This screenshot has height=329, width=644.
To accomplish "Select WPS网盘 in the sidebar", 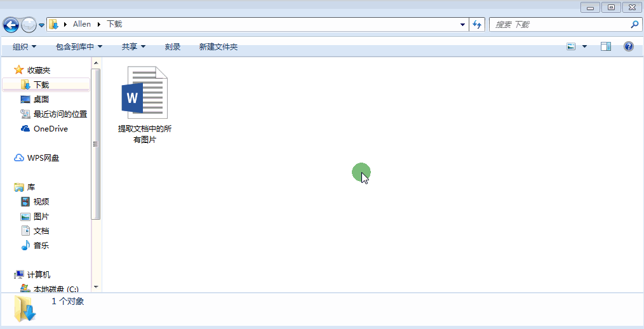I will coord(43,158).
